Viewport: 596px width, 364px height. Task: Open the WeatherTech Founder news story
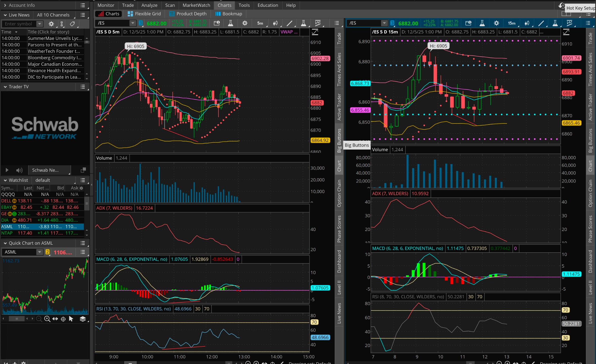[x=54, y=51]
